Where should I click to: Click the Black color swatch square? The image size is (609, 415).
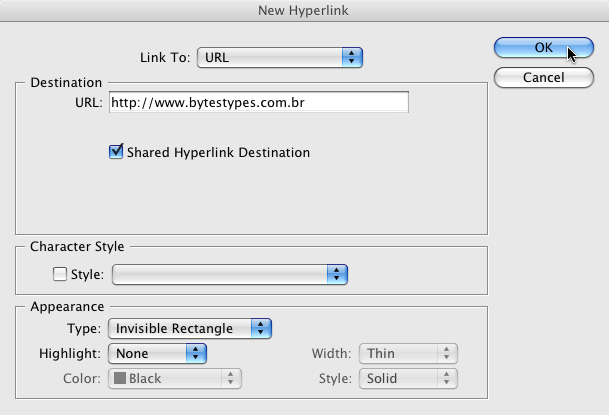pyautogui.click(x=120, y=378)
